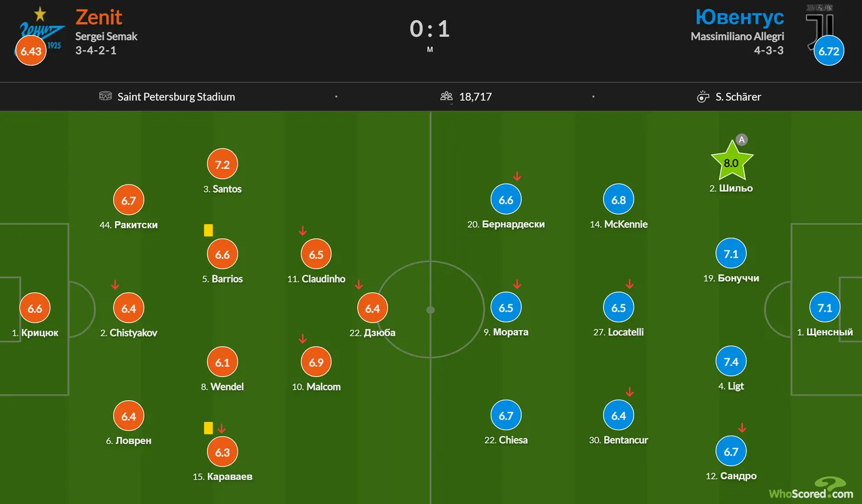Viewport: 862px width, 504px height.
Task: Select Malcom's 6.9 rating badge
Action: [316, 362]
